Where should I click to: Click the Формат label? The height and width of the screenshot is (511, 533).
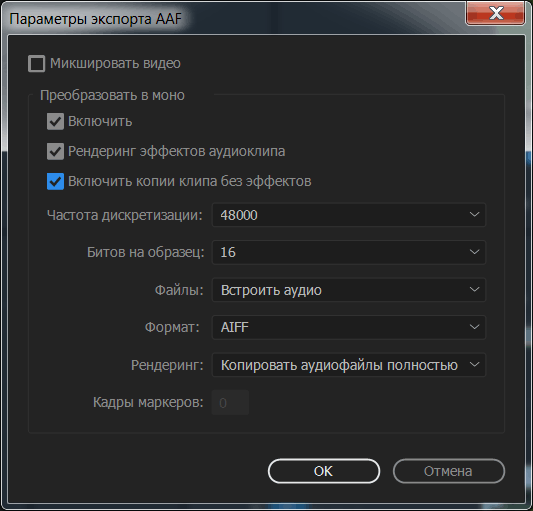172,327
